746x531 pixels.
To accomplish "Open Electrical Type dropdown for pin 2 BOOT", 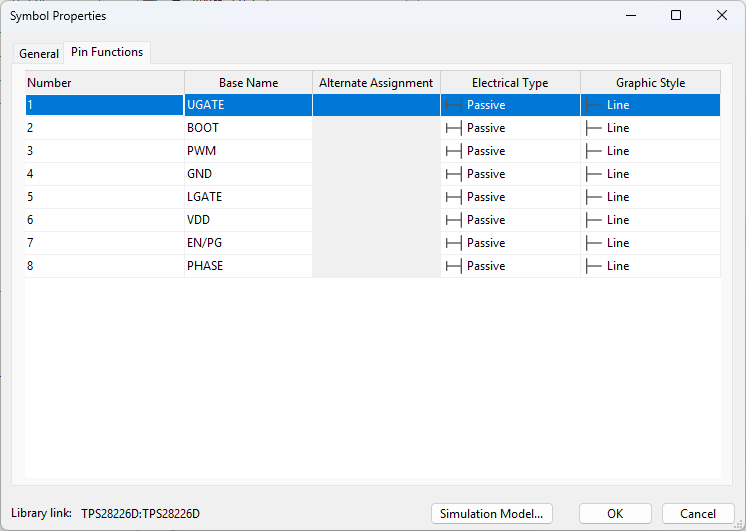I will coord(510,128).
